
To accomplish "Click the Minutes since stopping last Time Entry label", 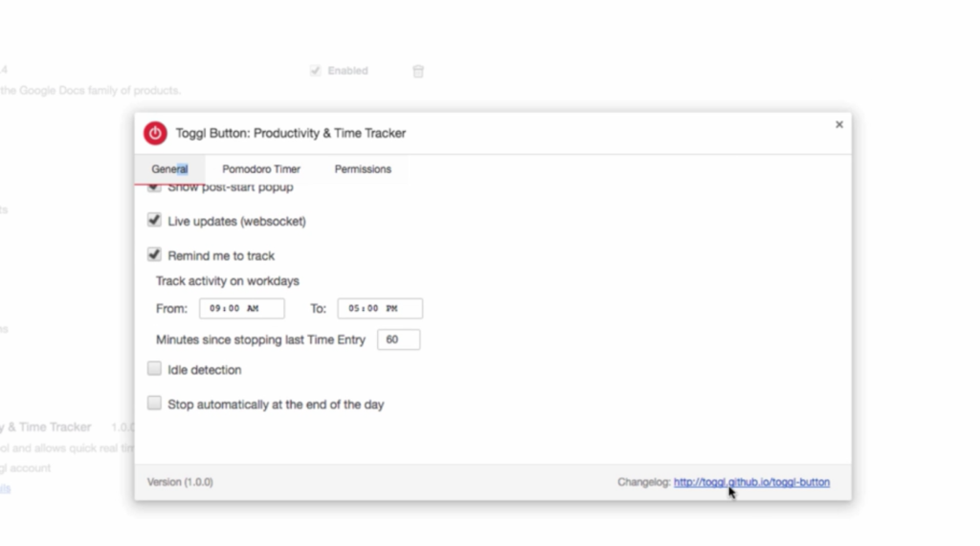I will coord(260,339).
